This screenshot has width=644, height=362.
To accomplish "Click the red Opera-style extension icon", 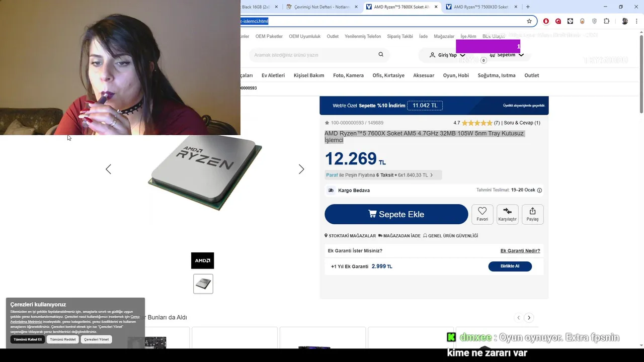I will pos(546,21).
